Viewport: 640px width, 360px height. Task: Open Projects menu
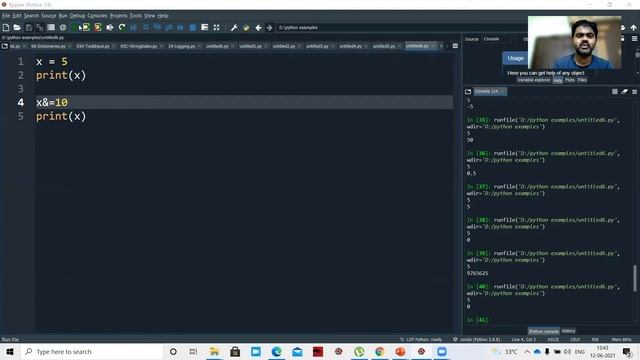coord(118,16)
